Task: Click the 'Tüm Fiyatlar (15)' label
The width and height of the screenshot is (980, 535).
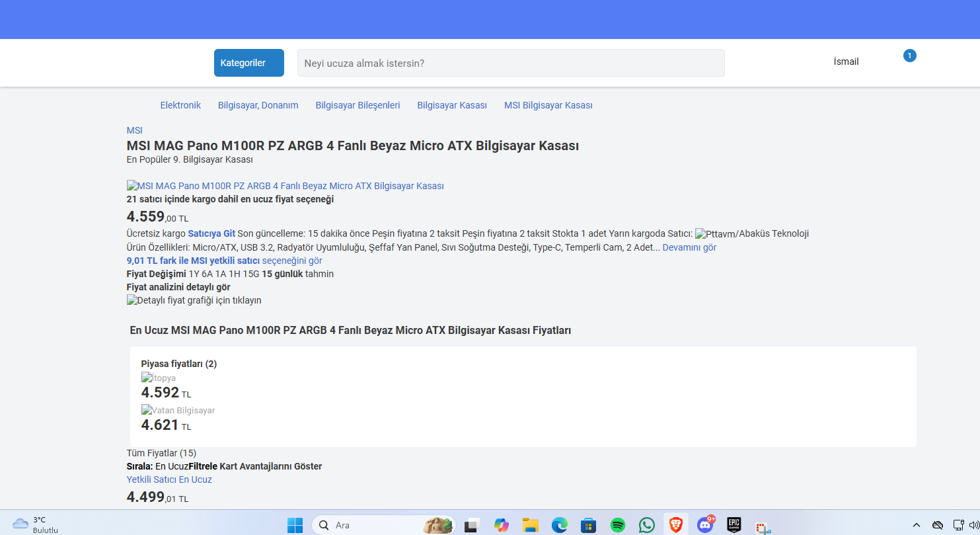Action: coord(161,453)
